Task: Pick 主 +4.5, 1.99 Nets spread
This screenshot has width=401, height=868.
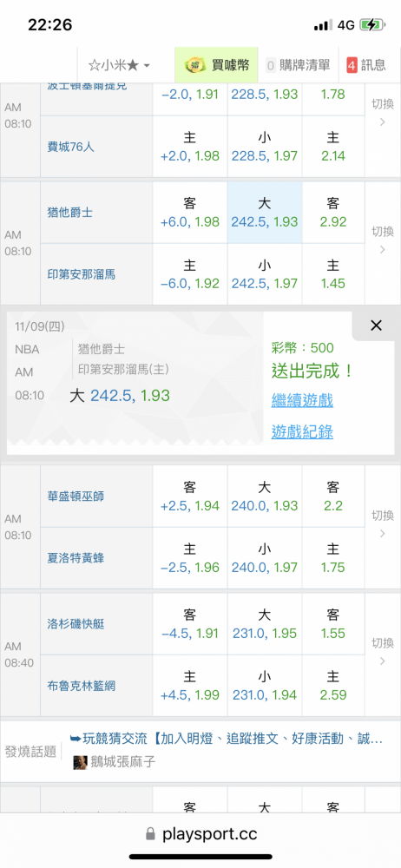Action: point(190,686)
